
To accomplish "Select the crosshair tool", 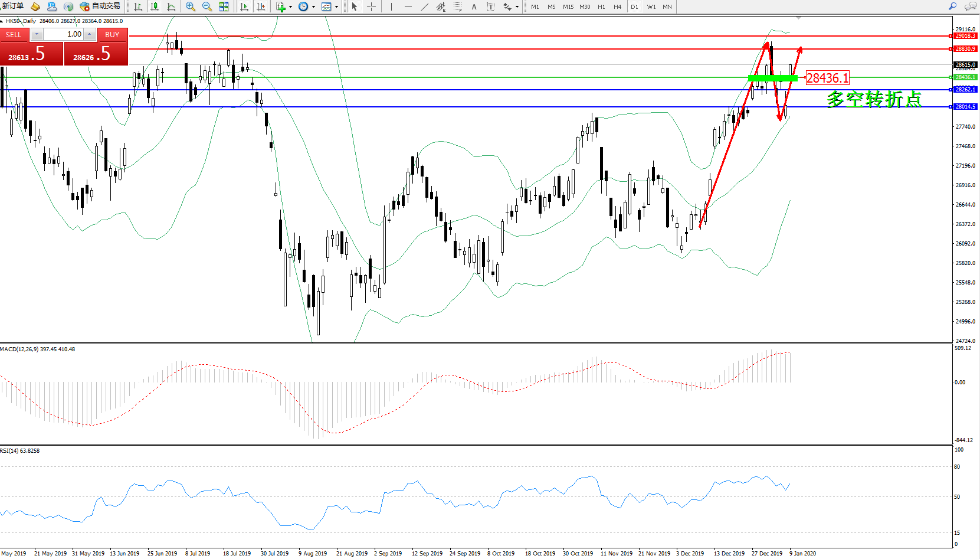I will tap(371, 6).
